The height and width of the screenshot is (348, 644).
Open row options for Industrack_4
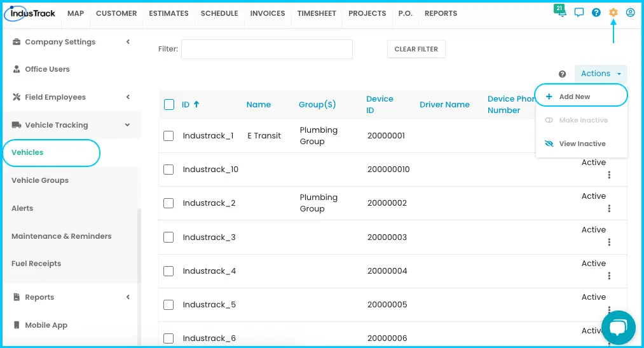click(609, 276)
